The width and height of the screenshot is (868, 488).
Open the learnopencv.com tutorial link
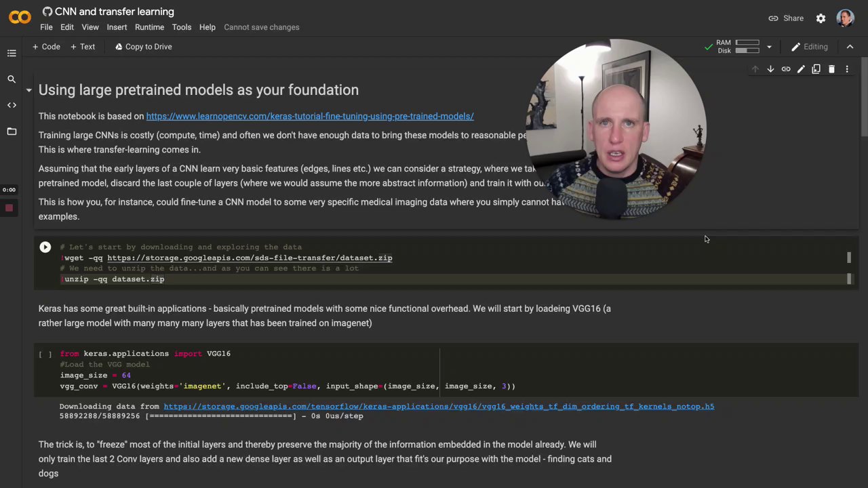pyautogui.click(x=310, y=117)
